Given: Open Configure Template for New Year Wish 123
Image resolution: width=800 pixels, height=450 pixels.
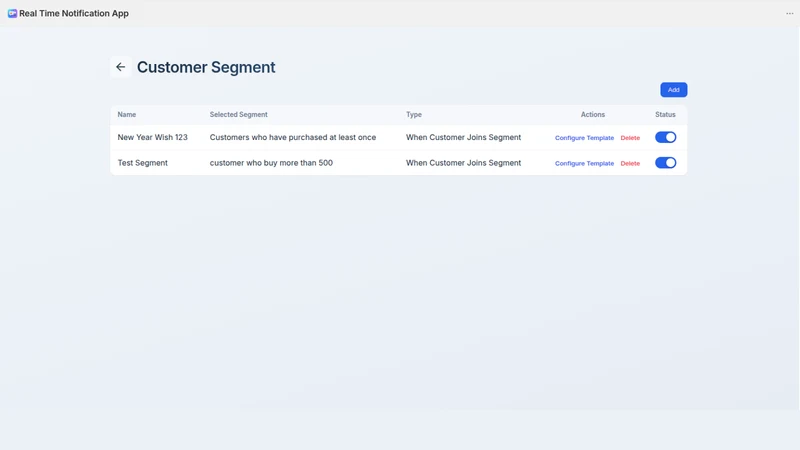Looking at the screenshot, I should [584, 138].
